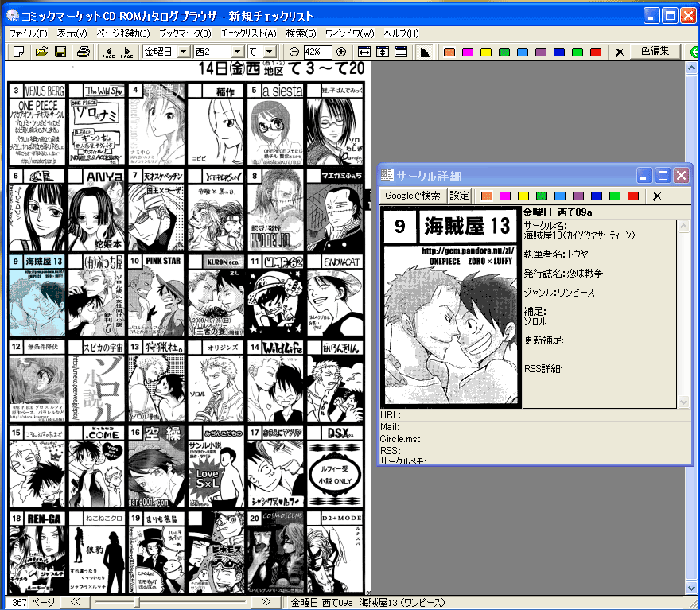Click Googleで検索 in circle detail window
700x610 pixels.
413,196
